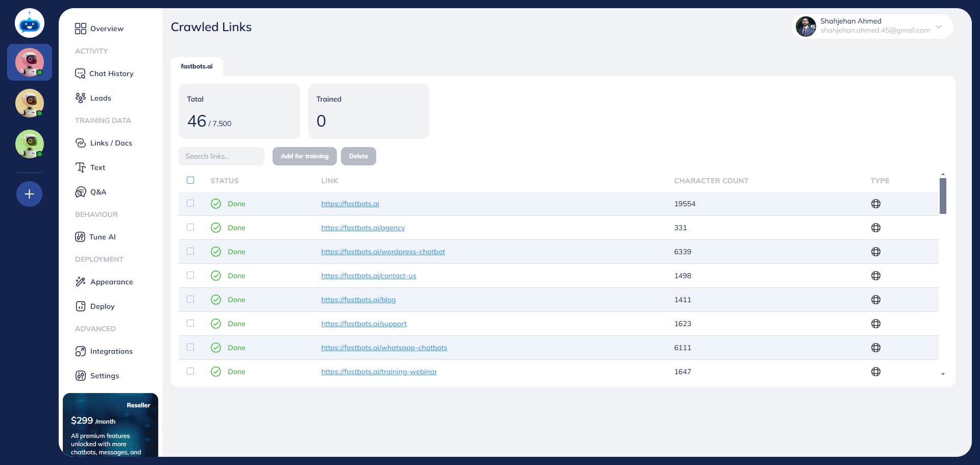This screenshot has height=465, width=980.
Task: Open the fastbots.ai/wordpress-chatbot link
Action: click(x=383, y=252)
